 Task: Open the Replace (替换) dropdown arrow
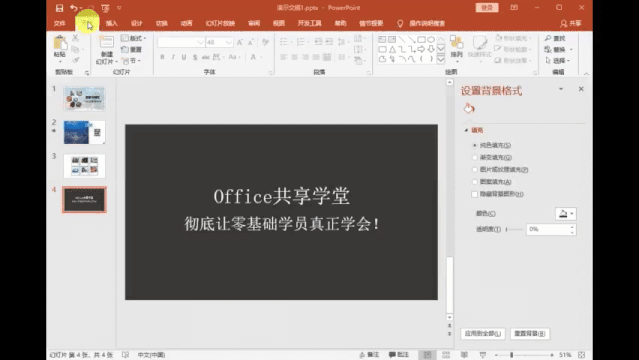click(x=571, y=49)
